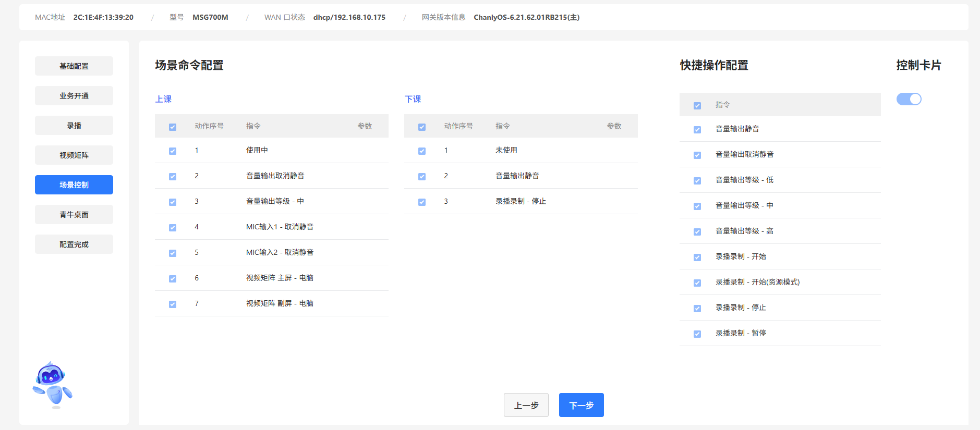This screenshot has height=430, width=980.
Task: Select the 下课 scene tab link
Action: [x=413, y=99]
